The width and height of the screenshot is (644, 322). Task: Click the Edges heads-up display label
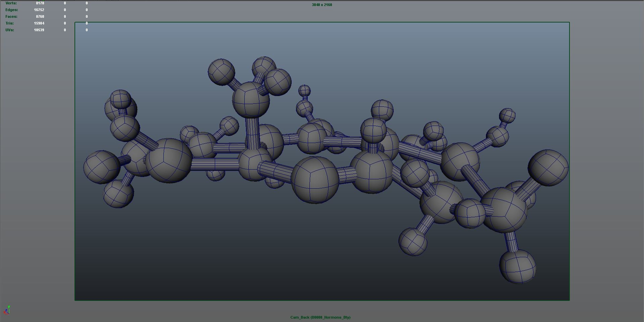click(x=11, y=10)
